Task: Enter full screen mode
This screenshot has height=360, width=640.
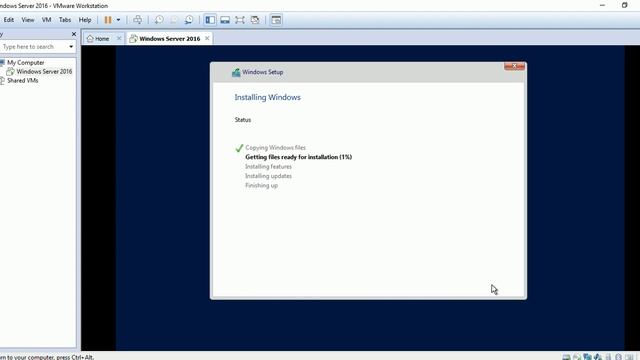Action: coord(240,20)
